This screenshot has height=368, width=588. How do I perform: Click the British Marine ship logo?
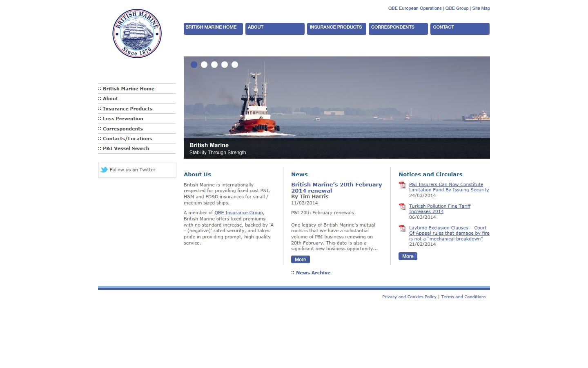point(137,33)
